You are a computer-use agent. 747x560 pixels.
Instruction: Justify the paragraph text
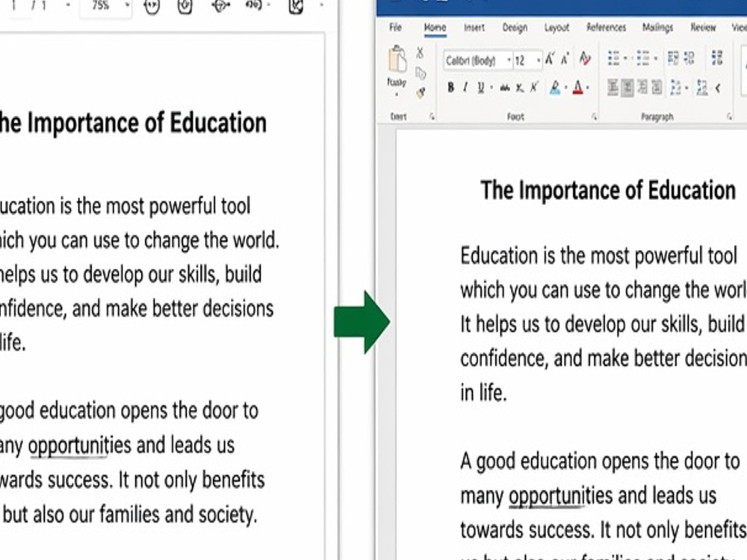[657, 87]
